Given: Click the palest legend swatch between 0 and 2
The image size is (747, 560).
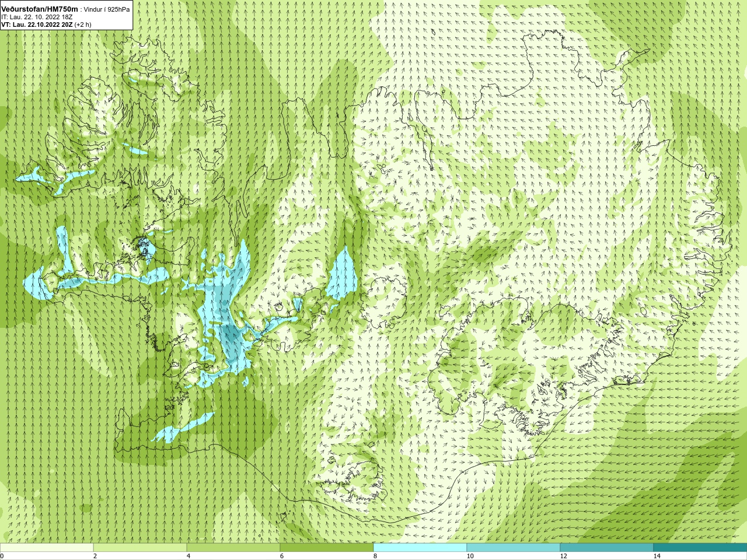Looking at the screenshot, I should click(x=47, y=548).
